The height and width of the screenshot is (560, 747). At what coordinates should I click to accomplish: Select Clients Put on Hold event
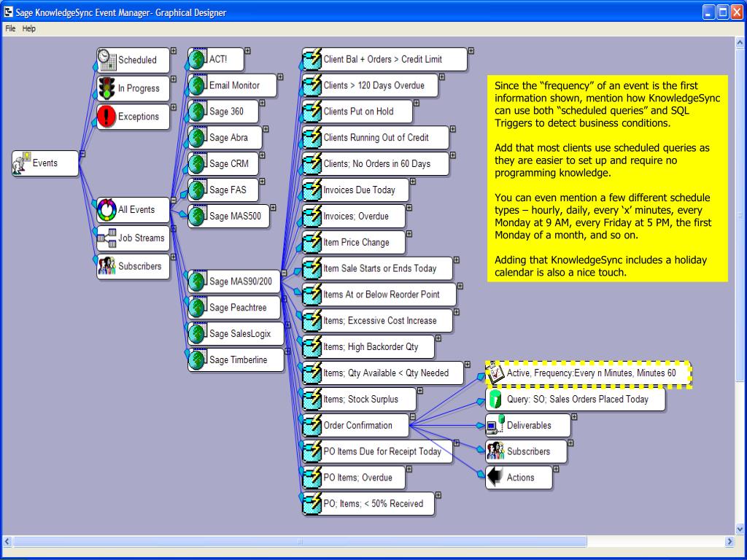[x=357, y=112]
